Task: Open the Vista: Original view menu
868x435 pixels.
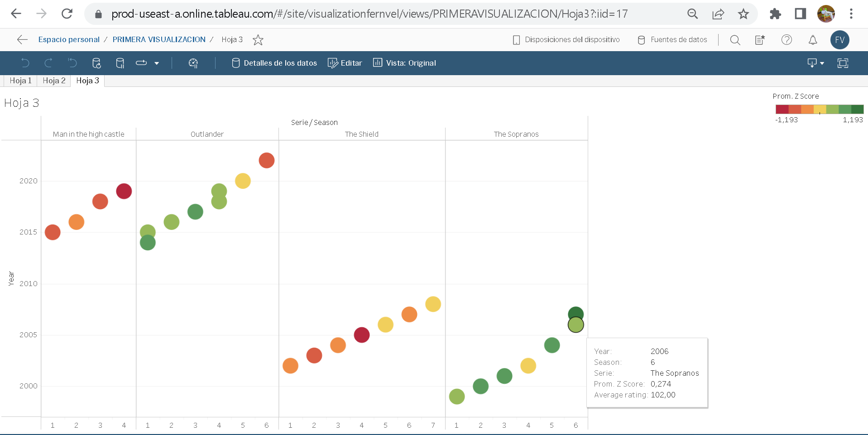Action: [x=404, y=63]
